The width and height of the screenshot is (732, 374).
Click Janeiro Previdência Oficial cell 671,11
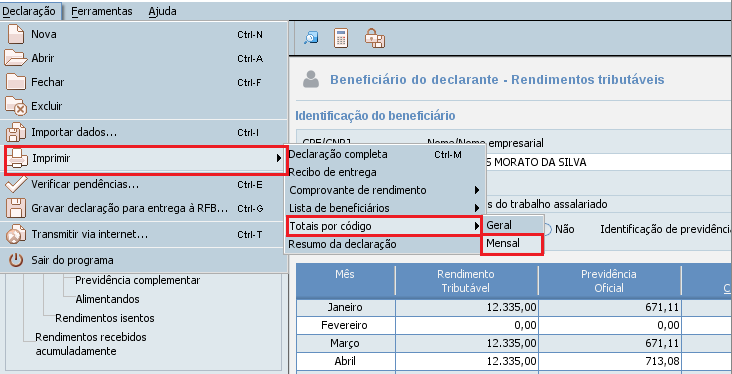pyautogui.click(x=609, y=308)
